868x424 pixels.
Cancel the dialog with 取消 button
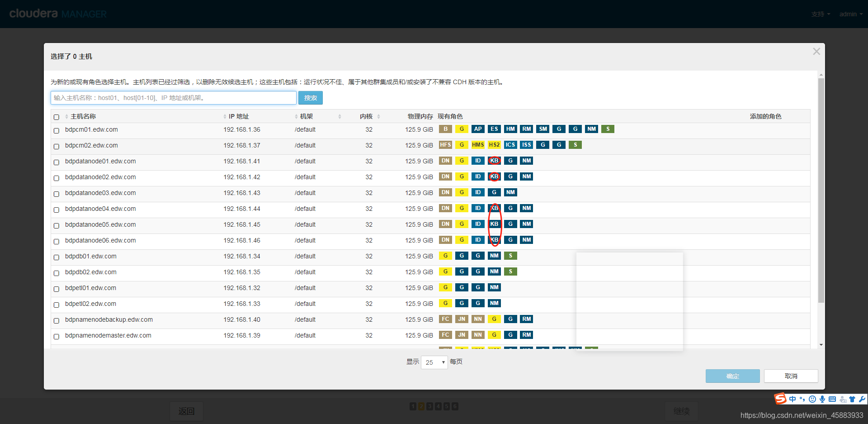click(x=791, y=376)
